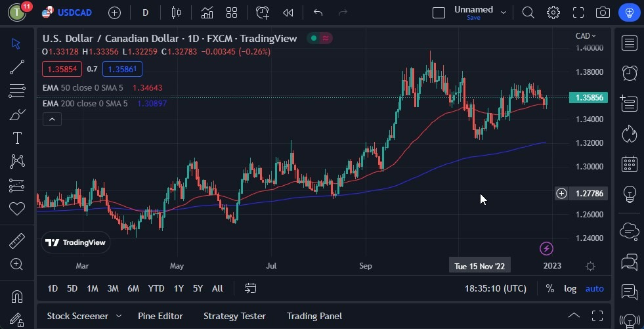Select the cursor arrow tool
The width and height of the screenshot is (644, 329).
pos(16,43)
